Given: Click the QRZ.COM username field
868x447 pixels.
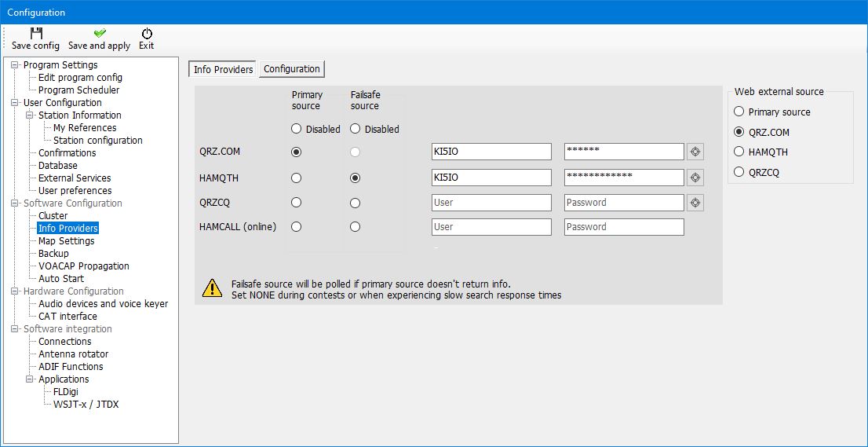Looking at the screenshot, I should [491, 152].
